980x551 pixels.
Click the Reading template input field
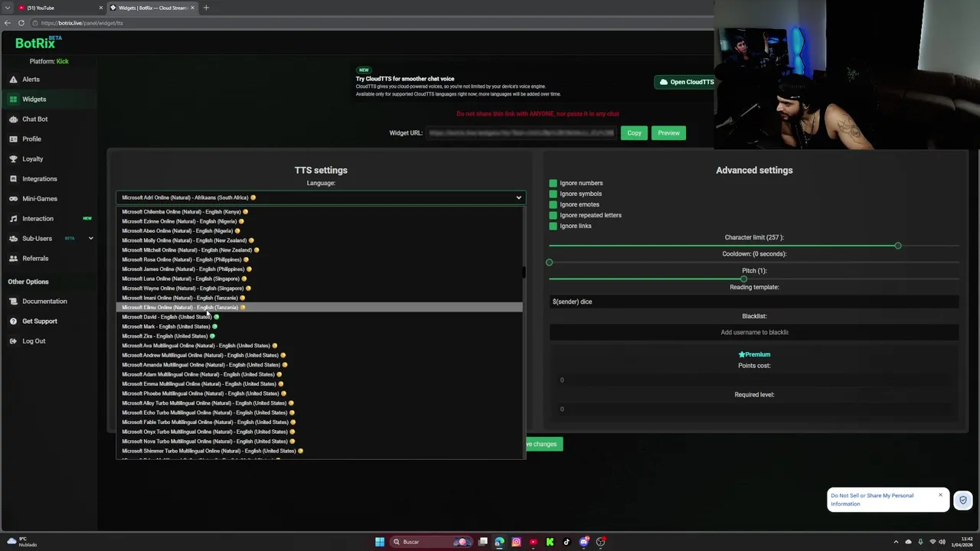coord(754,302)
